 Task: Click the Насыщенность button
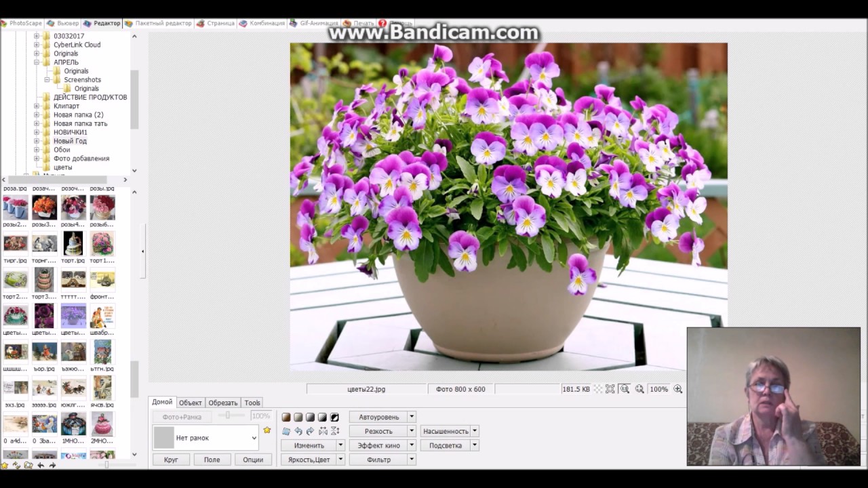[x=446, y=431]
